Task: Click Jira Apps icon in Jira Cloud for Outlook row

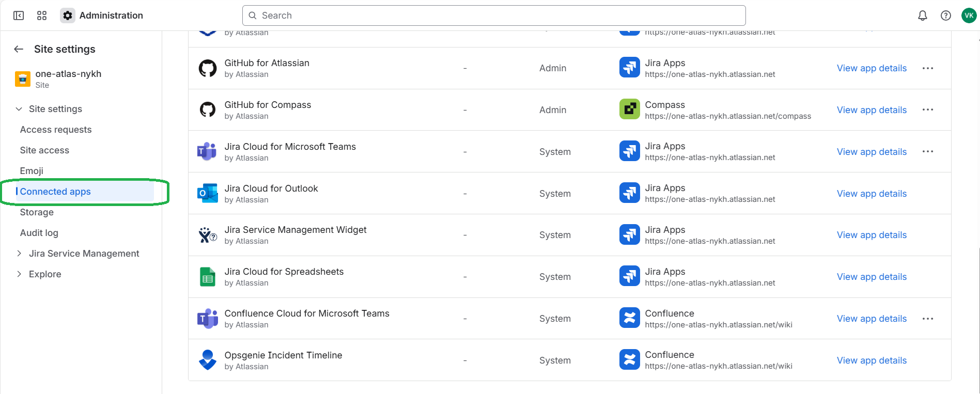Action: click(630, 193)
